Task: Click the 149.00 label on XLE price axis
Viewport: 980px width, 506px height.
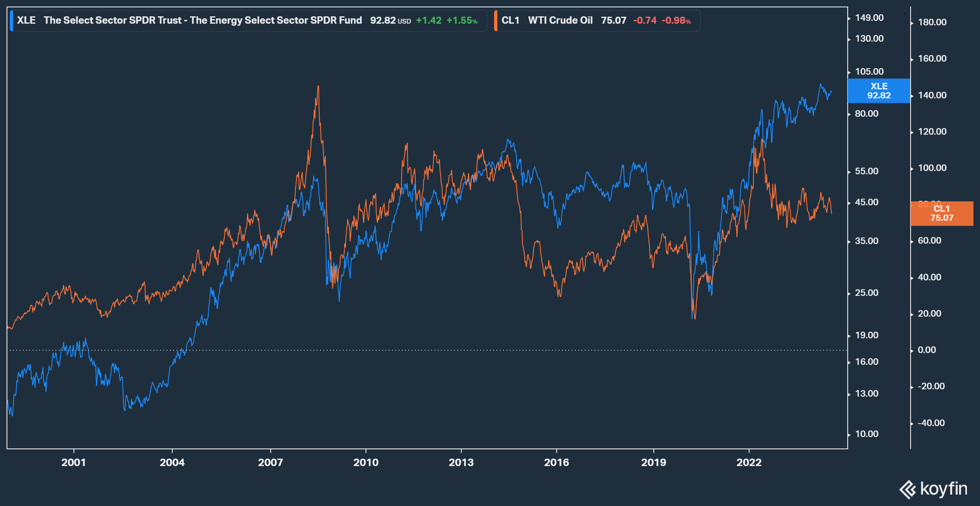Action: click(x=869, y=18)
